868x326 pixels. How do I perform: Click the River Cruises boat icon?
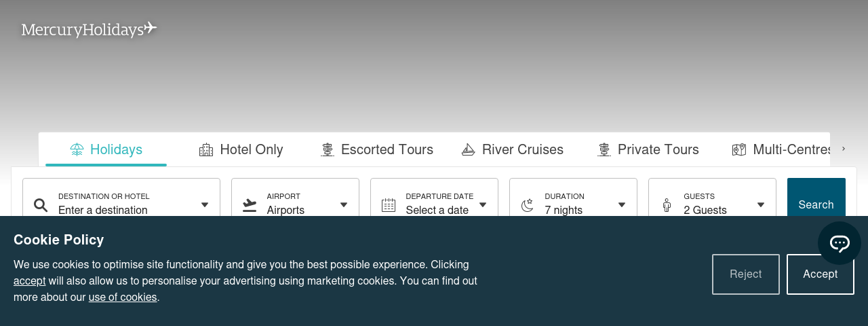pyautogui.click(x=468, y=149)
